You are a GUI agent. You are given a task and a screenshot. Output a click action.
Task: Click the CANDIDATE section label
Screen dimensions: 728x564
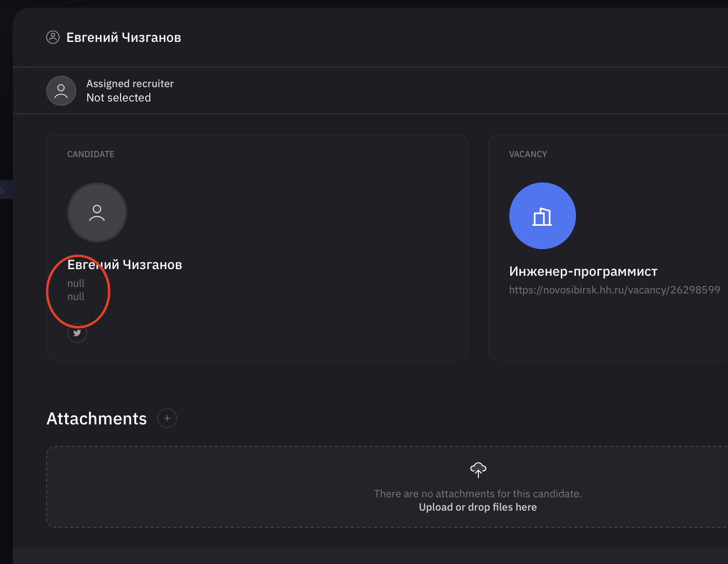click(91, 154)
